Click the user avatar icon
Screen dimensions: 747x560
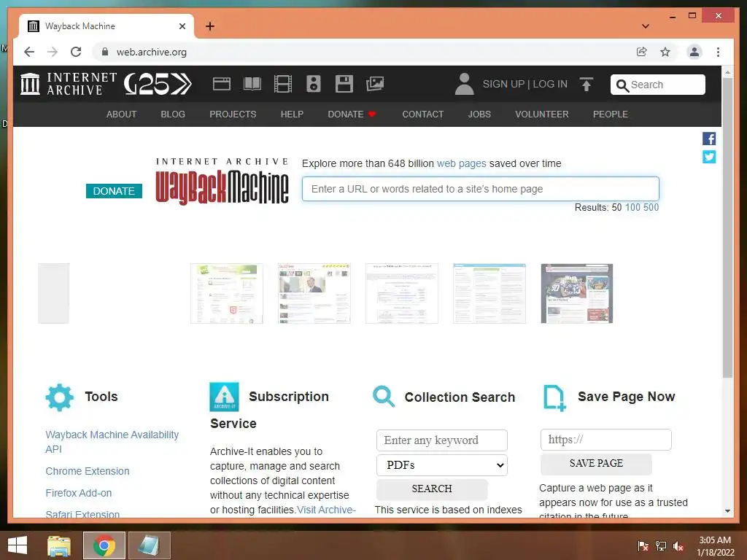tap(464, 84)
